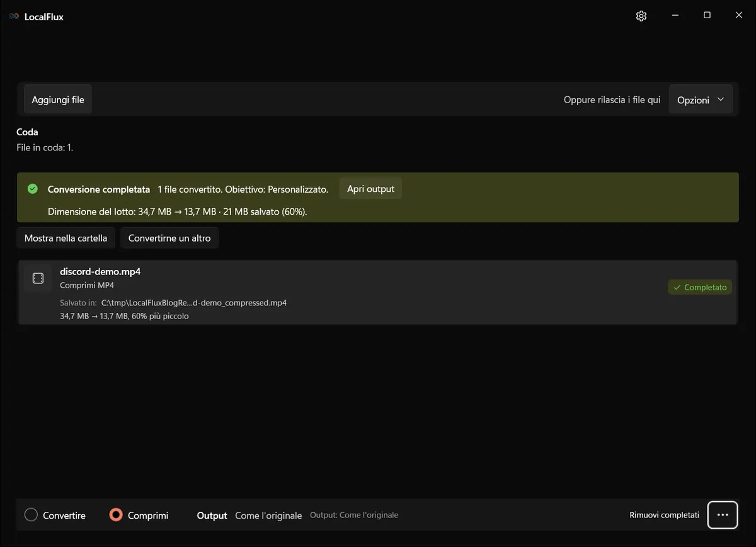Click Convertirne un altro button
This screenshot has height=547, width=756.
pos(169,238)
